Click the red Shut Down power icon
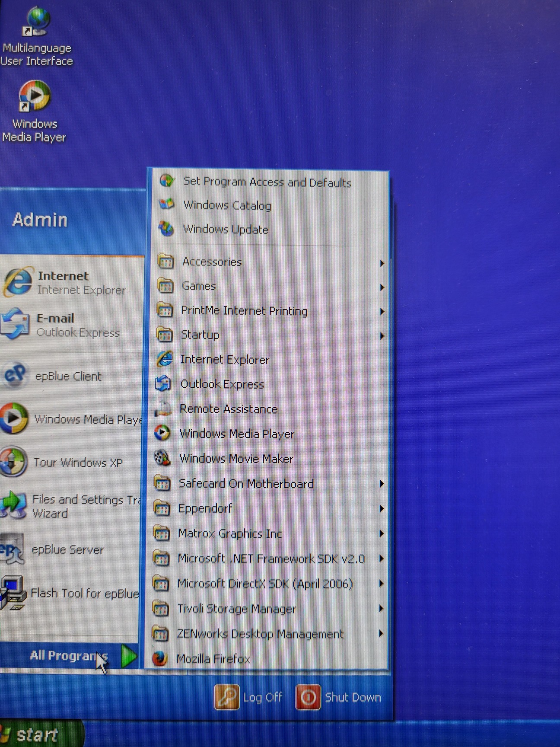The image size is (560, 747). click(308, 697)
